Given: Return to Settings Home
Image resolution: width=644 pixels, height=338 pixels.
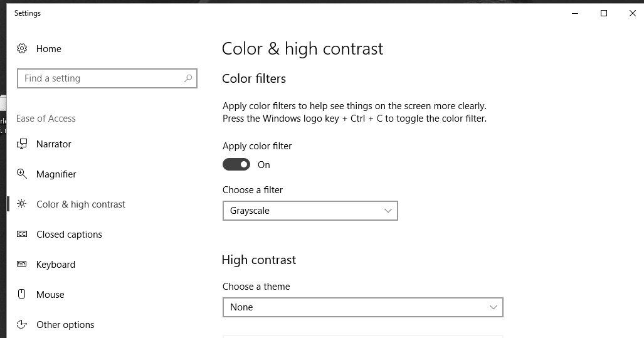Looking at the screenshot, I should [48, 48].
